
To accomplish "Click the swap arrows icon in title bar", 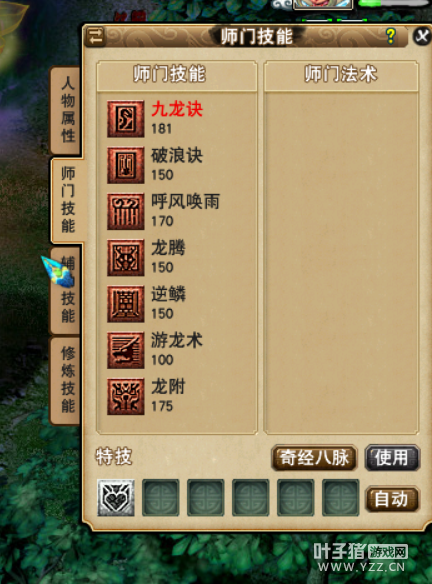I will [x=96, y=36].
